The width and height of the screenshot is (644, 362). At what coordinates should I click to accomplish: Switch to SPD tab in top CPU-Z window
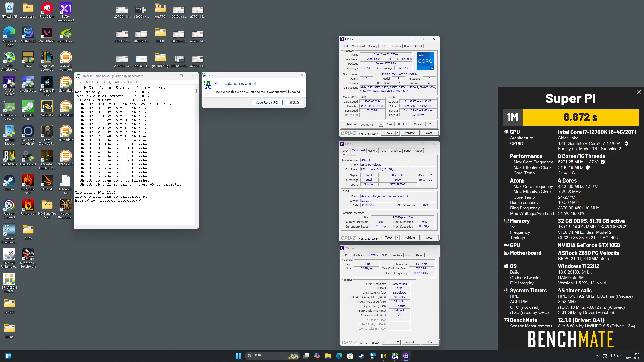point(384,46)
